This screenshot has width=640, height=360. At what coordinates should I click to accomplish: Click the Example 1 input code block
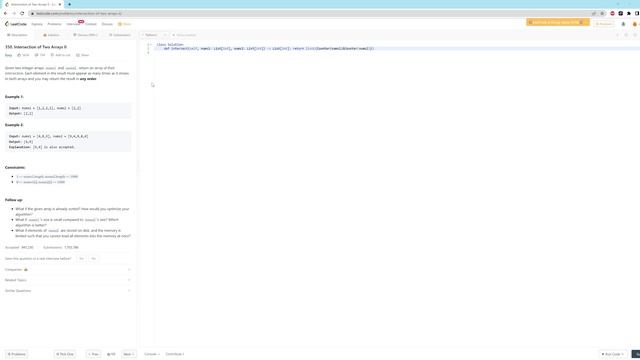(x=68, y=111)
